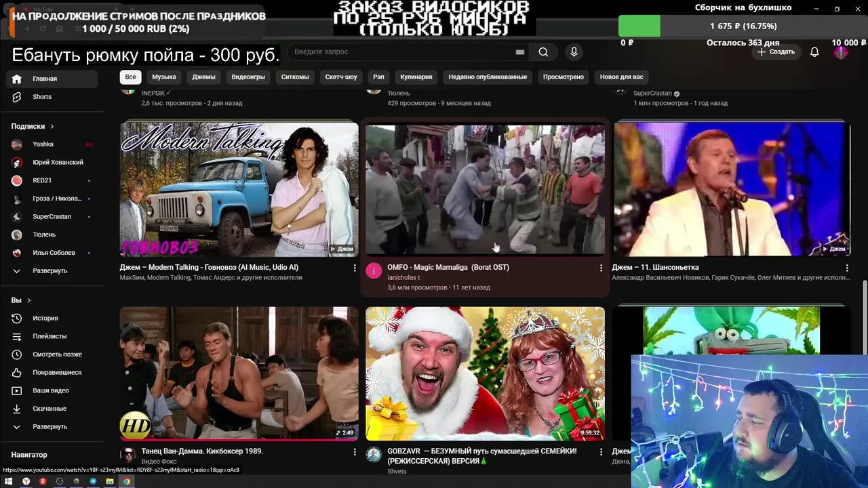Select the Рэп filter chip

pyautogui.click(x=378, y=77)
